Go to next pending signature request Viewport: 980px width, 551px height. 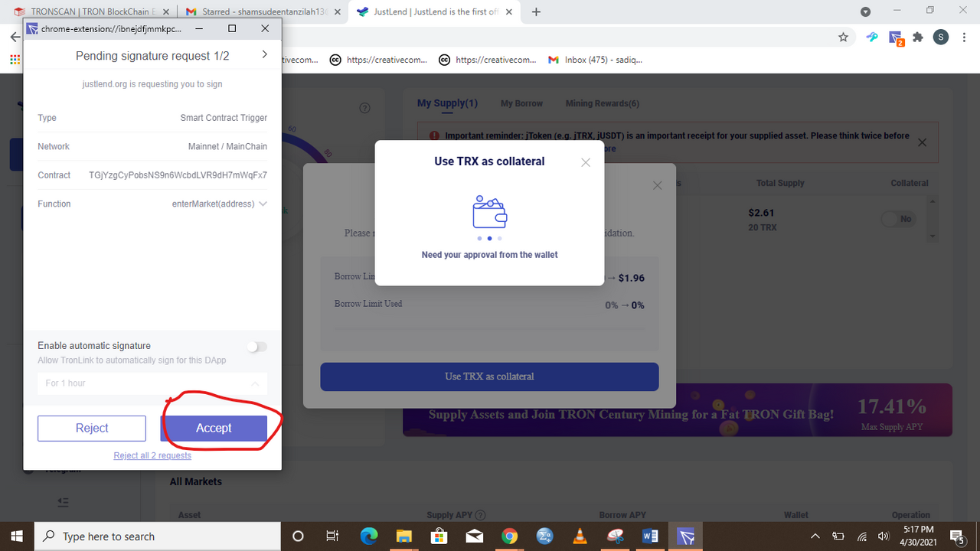click(x=264, y=55)
